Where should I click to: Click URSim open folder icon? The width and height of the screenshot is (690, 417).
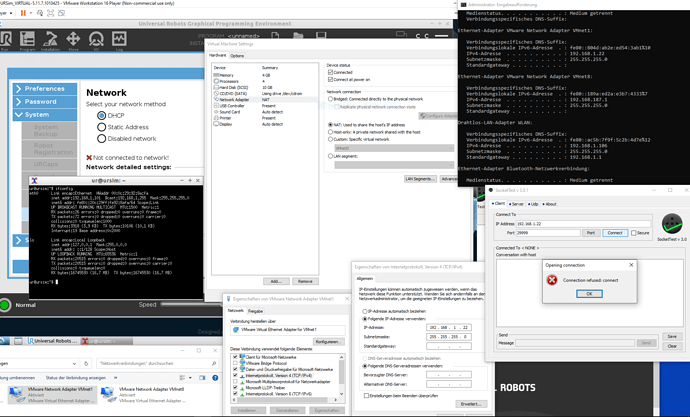coord(298,36)
